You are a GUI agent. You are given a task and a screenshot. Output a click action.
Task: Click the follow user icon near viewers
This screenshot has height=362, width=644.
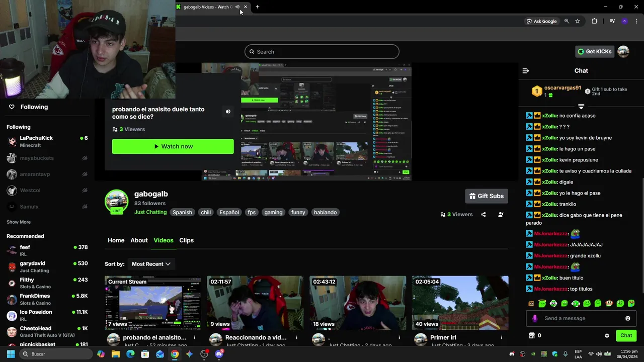[x=501, y=215]
